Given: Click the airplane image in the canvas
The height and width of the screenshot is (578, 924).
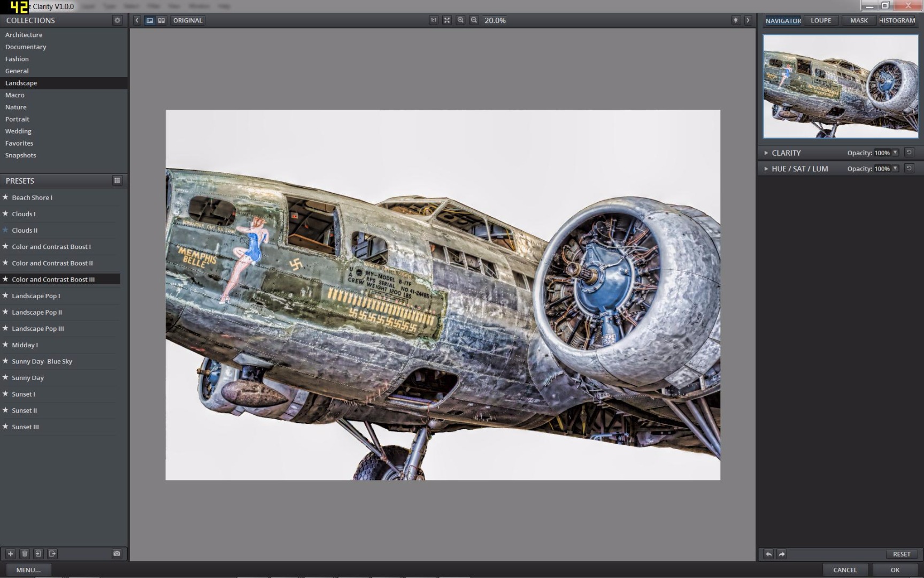Looking at the screenshot, I should pyautogui.click(x=443, y=295).
